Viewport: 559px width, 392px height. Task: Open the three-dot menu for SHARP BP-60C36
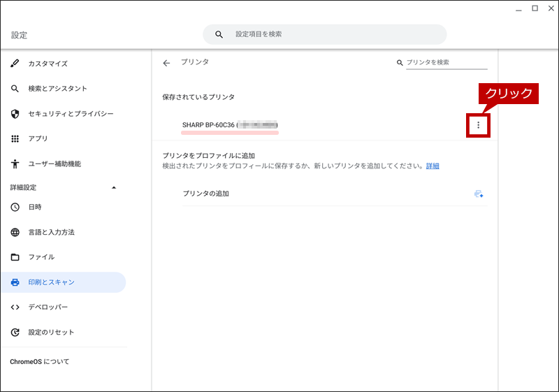[478, 125]
